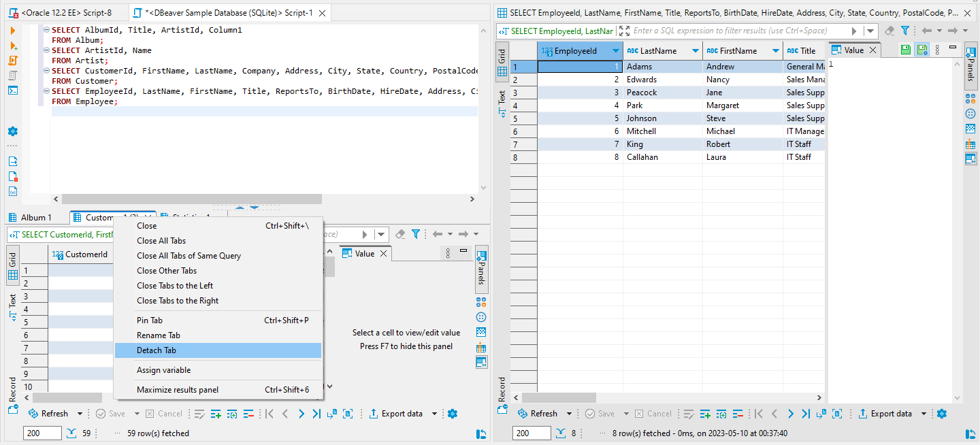Open Save dropdown arrow in Employee results
This screenshot has width=980, height=445.
[626, 414]
